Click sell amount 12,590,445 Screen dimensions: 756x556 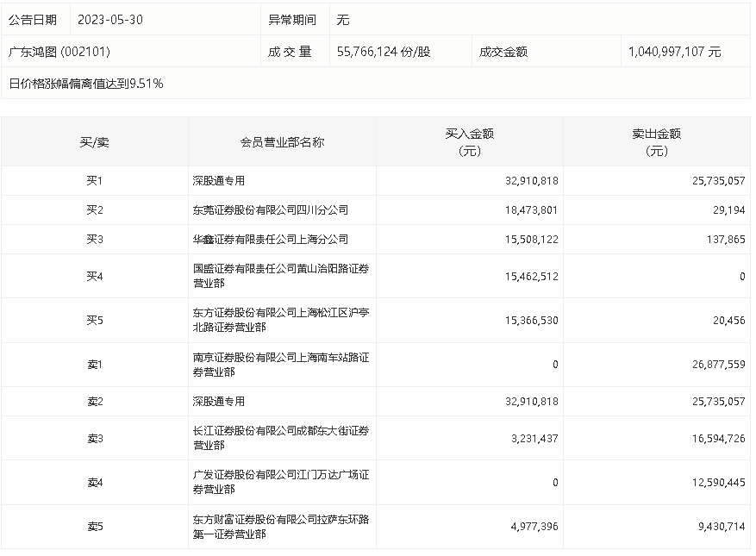[x=718, y=483]
